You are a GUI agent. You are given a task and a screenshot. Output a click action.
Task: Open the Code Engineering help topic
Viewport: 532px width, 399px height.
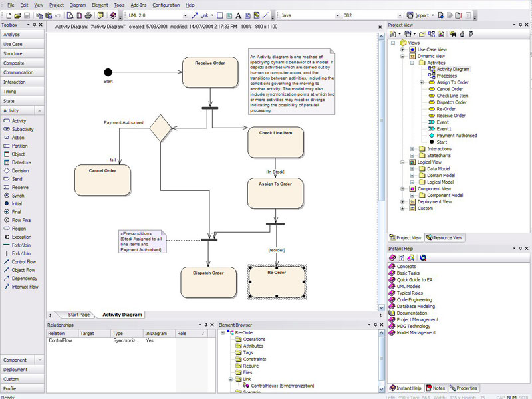click(x=413, y=299)
